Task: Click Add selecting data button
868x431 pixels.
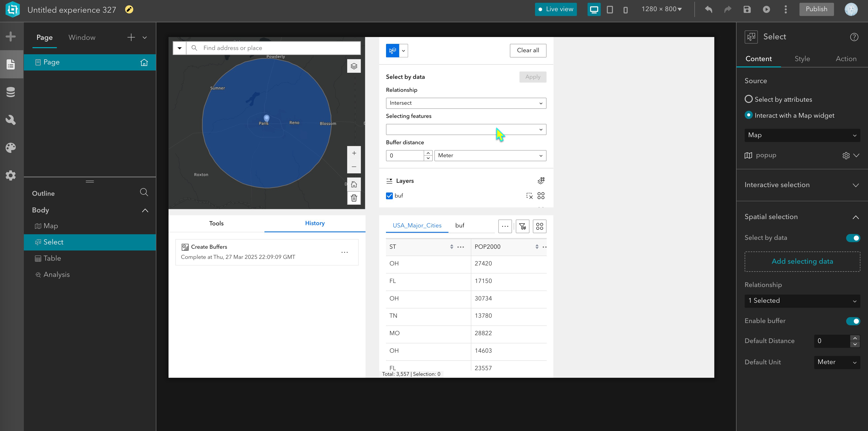Action: tap(802, 261)
